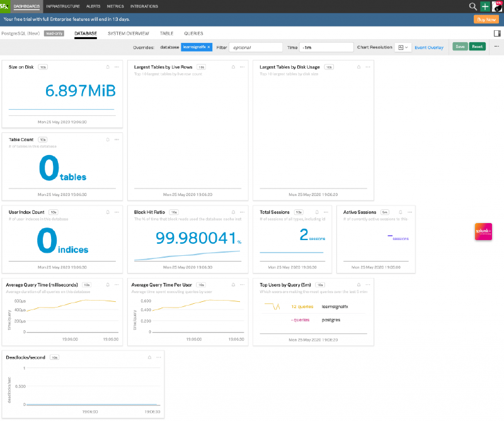Image resolution: width=504 pixels, height=421 pixels.
Task: Select learnsignalfx row in Top Users
Action: (313, 306)
